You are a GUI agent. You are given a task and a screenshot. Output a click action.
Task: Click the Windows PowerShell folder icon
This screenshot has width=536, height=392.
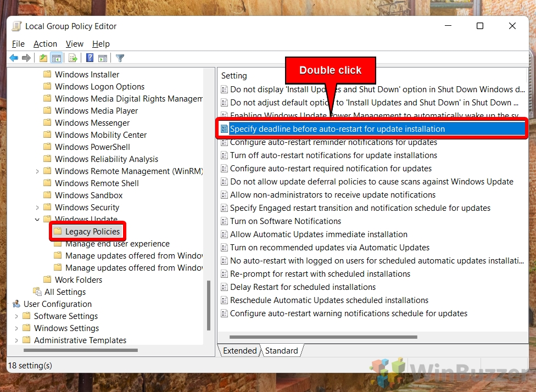click(x=48, y=147)
